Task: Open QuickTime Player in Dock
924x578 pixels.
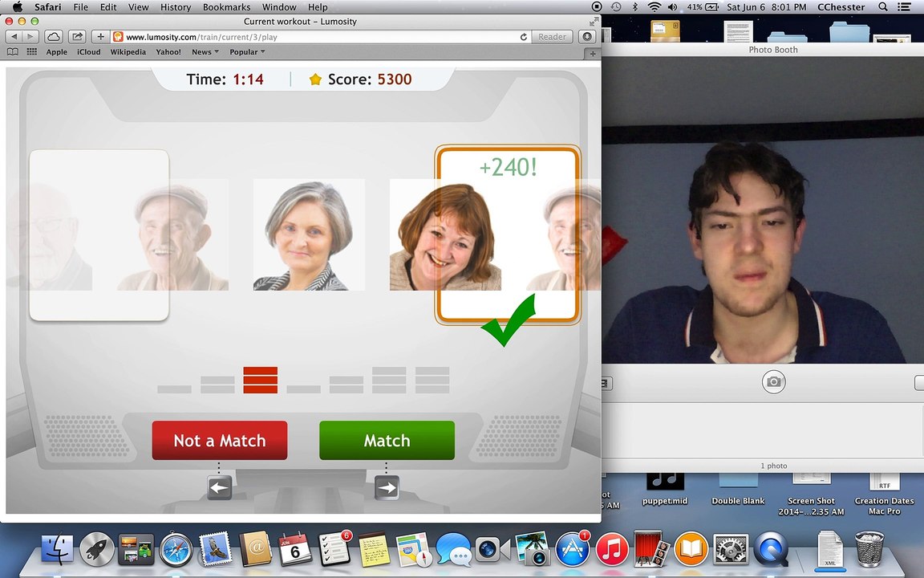Action: pos(770,549)
